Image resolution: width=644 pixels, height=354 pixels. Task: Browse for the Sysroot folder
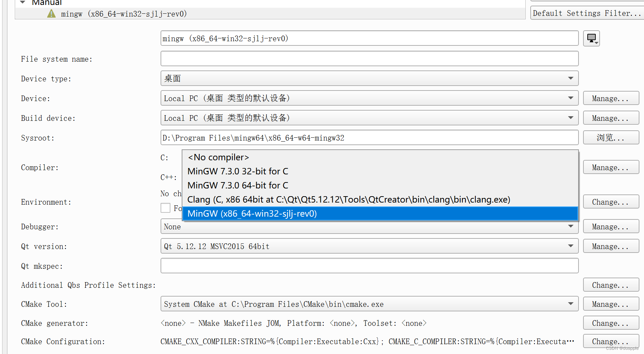click(x=611, y=138)
